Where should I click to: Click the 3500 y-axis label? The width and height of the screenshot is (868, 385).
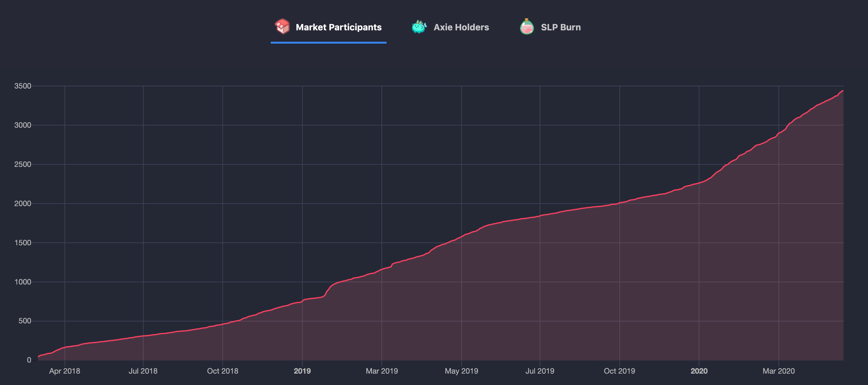22,86
